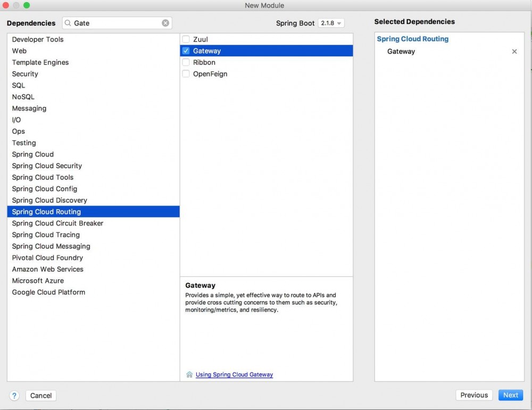532x410 pixels.
Task: Select the Ops category
Action: [93, 131]
